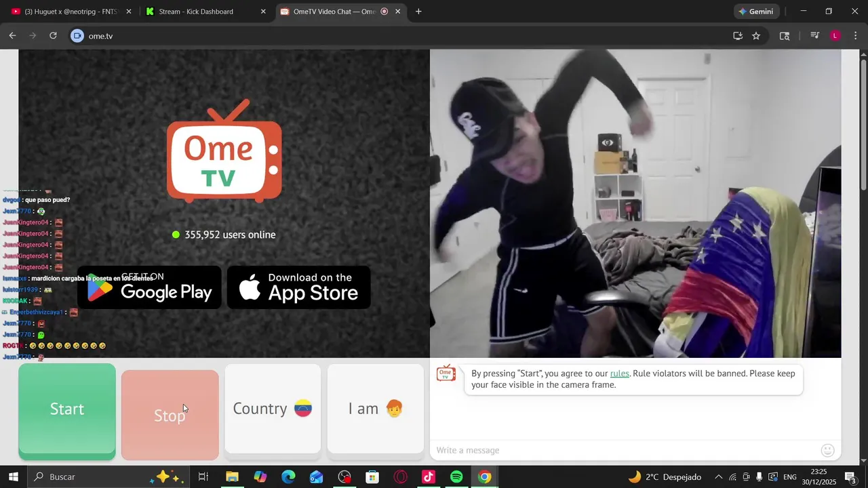
Task: Open the Google Lens search icon in the toolbar
Action: coord(785,36)
